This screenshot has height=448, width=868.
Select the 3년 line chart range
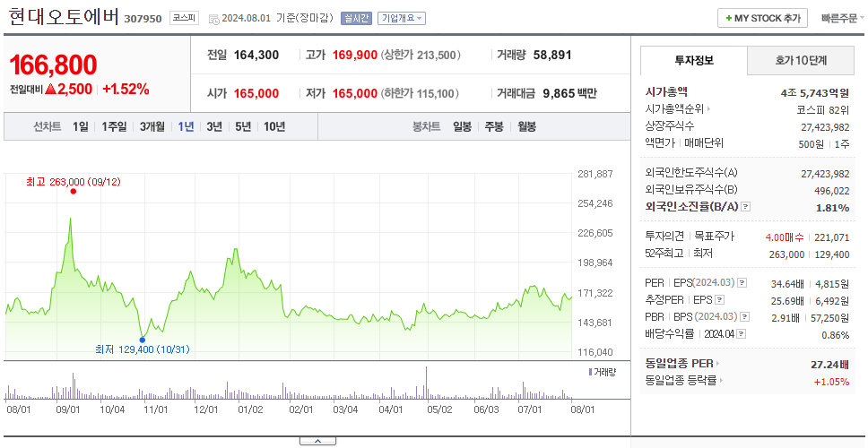pos(214,126)
